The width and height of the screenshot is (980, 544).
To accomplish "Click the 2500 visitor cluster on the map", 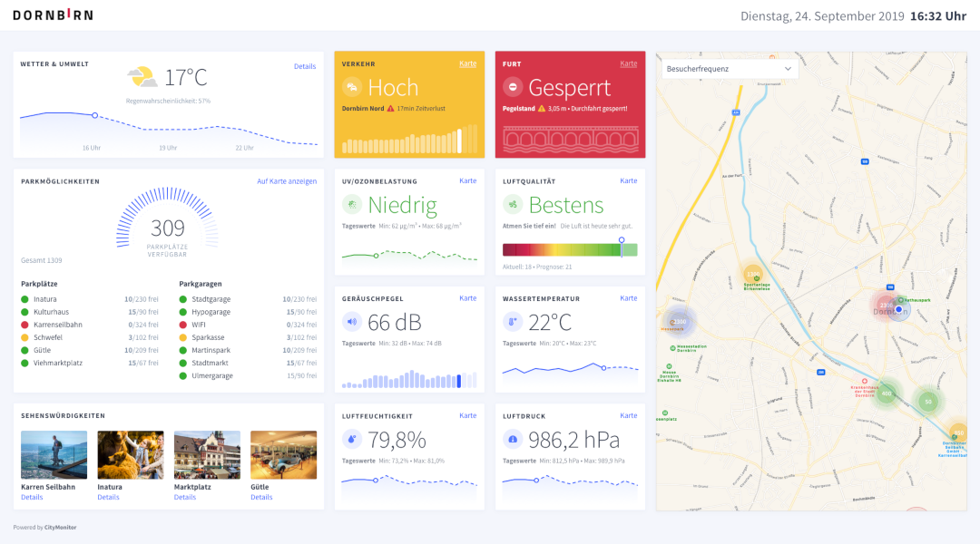I will pos(679,321).
